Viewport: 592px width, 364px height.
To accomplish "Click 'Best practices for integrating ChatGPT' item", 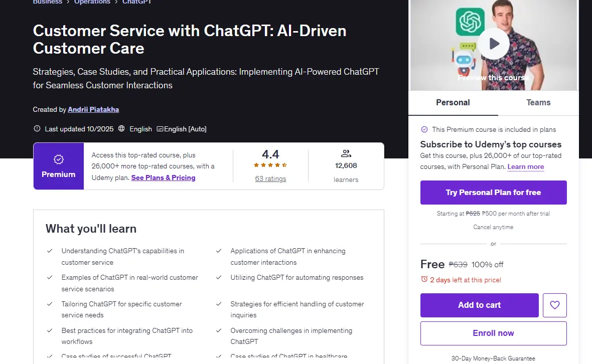I will [127, 336].
